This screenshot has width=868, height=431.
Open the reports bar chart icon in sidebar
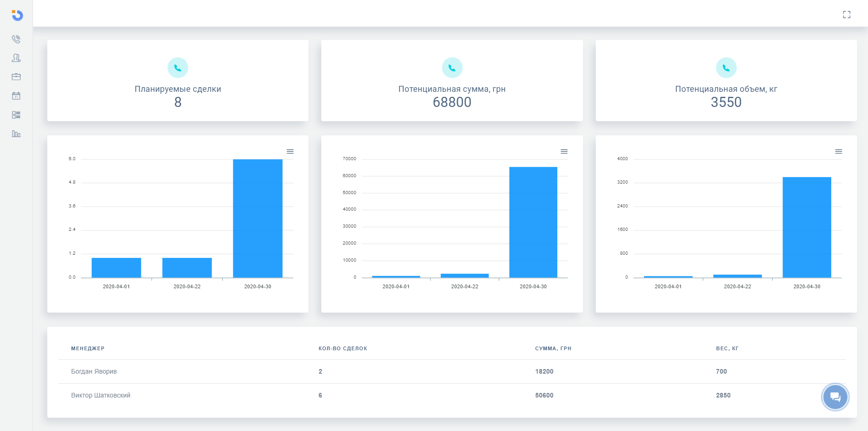tap(16, 134)
